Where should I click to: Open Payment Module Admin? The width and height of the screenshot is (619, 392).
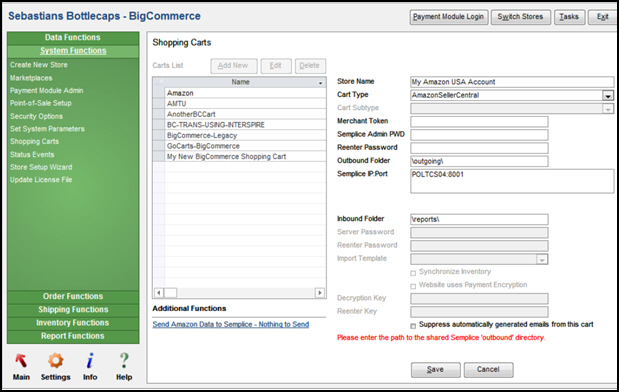point(47,91)
